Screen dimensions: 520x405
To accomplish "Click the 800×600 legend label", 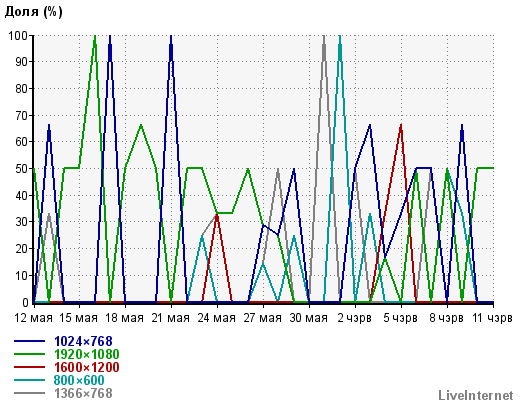I will pos(79,380).
